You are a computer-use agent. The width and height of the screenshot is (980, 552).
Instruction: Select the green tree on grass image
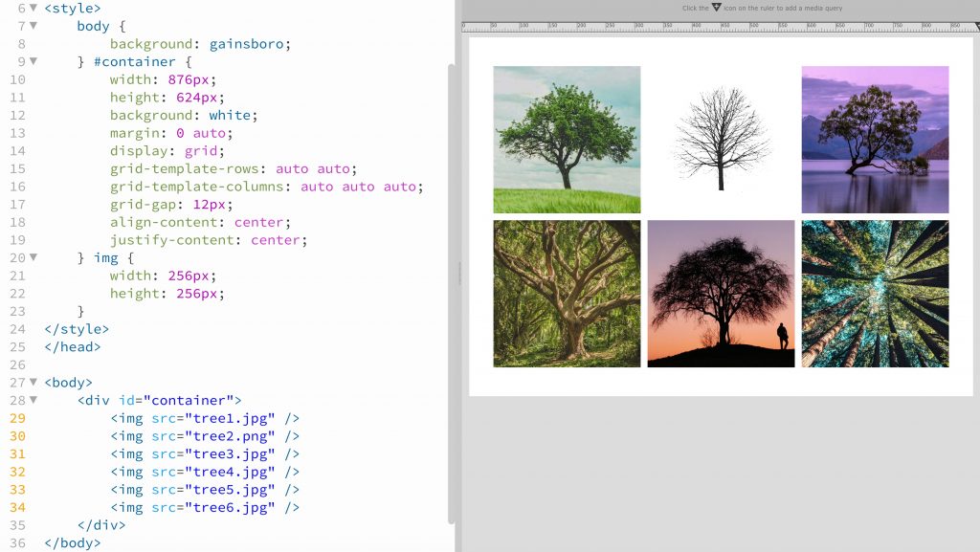click(x=567, y=140)
